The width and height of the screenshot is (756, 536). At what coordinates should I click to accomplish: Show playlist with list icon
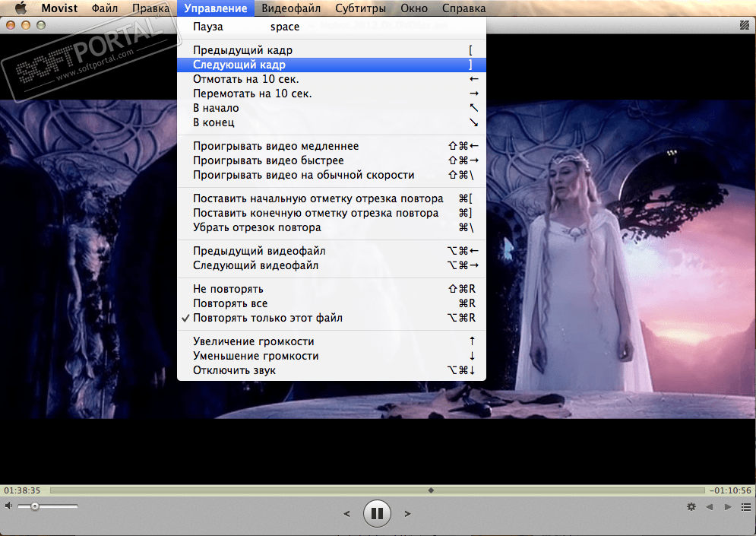coord(746,506)
